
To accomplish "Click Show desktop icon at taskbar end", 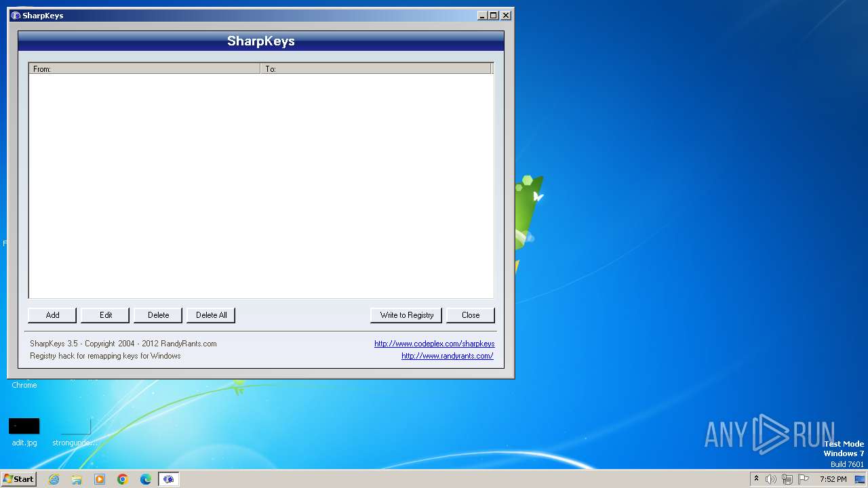I will 860,479.
